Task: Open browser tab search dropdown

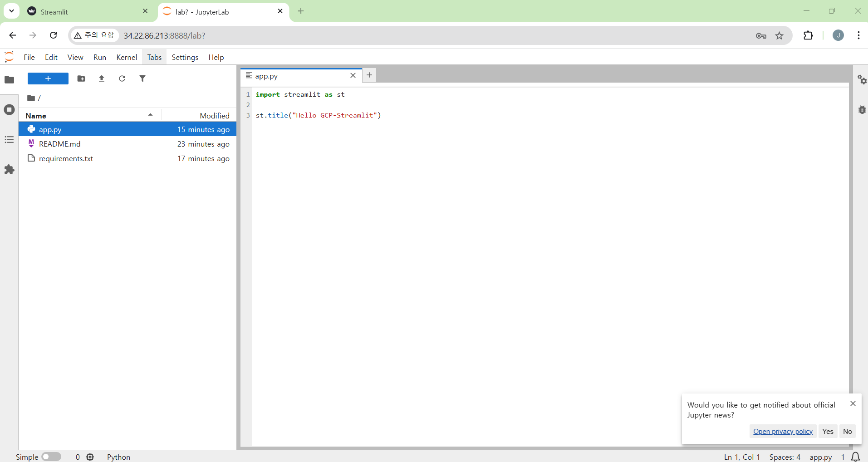Action: pos(11,11)
